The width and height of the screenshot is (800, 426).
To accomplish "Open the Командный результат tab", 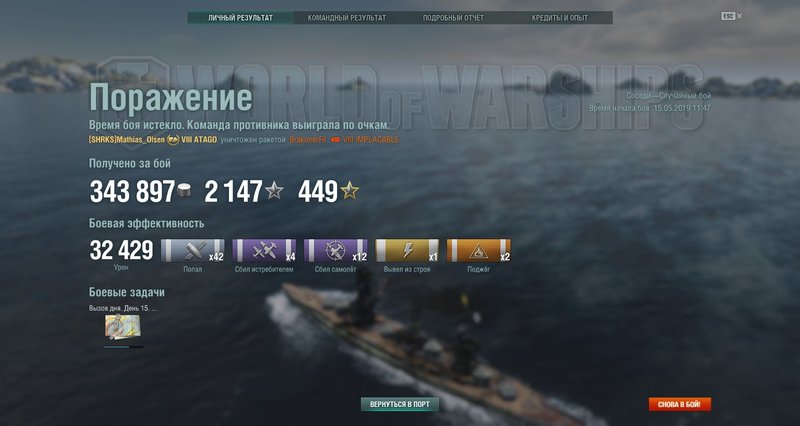I will [x=346, y=18].
